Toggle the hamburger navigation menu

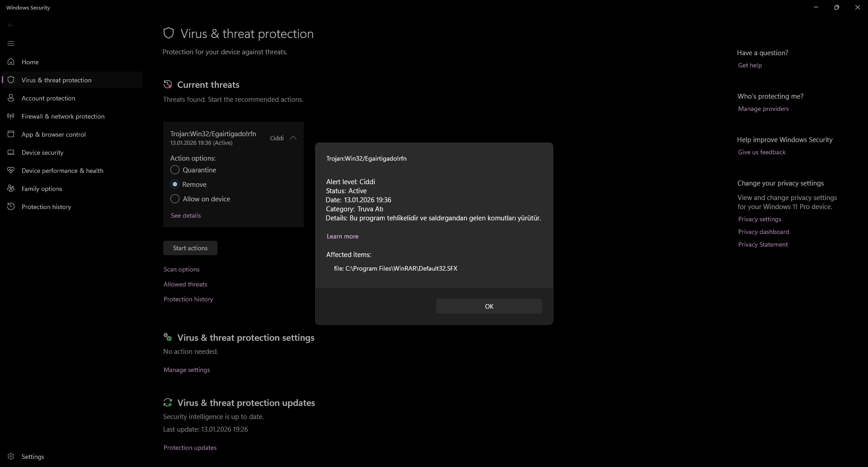point(11,43)
